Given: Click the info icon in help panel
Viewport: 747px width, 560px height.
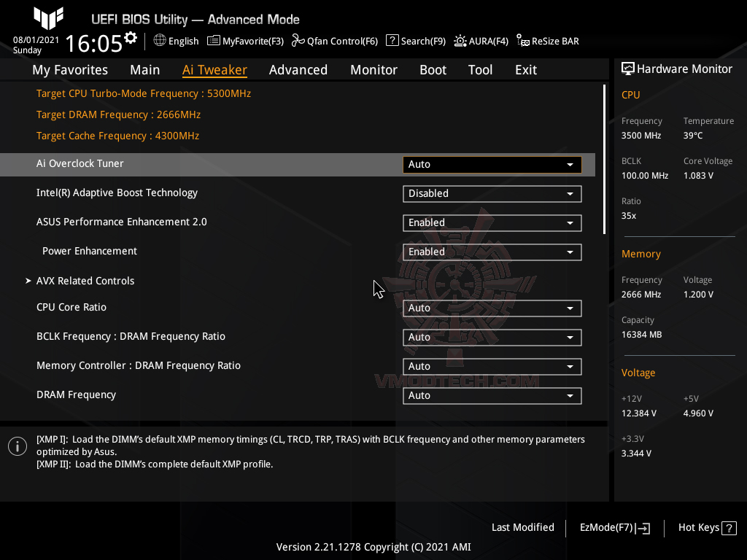Looking at the screenshot, I should coord(18,446).
